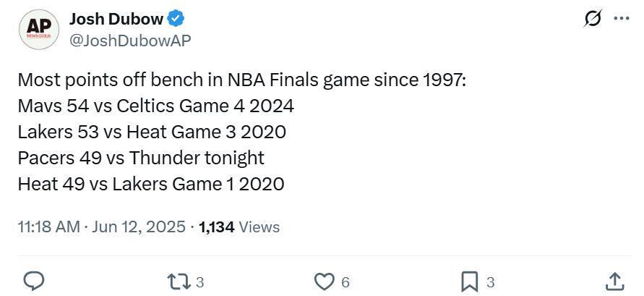The height and width of the screenshot is (296, 644).
Task: Open the reply speech bubble icon
Action: coord(35,281)
